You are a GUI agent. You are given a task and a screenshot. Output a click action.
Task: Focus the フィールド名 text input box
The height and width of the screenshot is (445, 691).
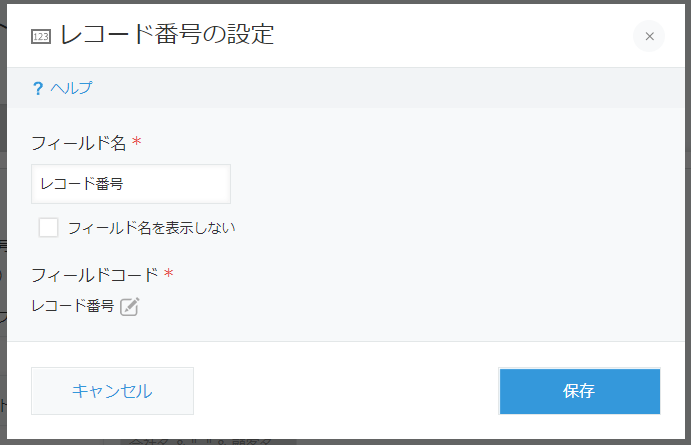pyautogui.click(x=131, y=184)
